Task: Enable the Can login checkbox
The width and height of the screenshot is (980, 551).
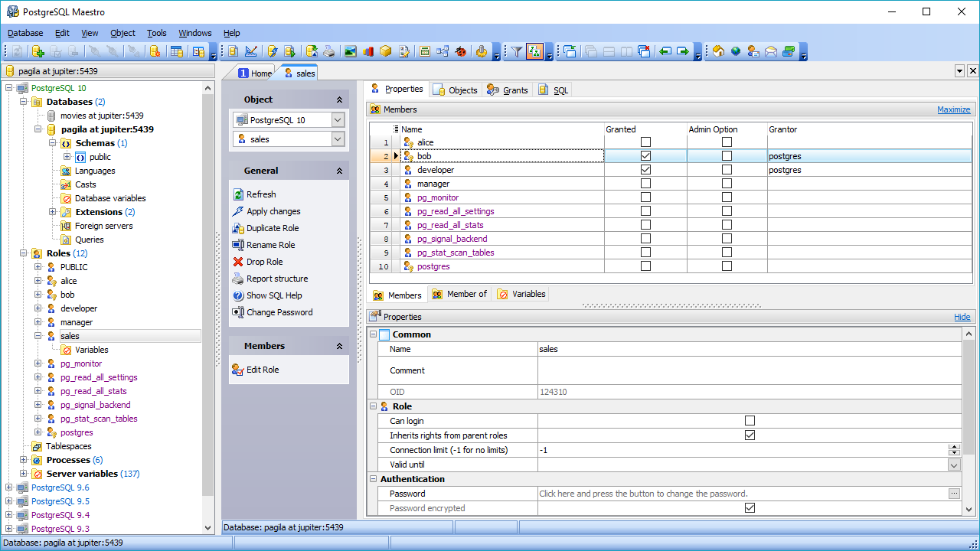Action: tap(750, 421)
